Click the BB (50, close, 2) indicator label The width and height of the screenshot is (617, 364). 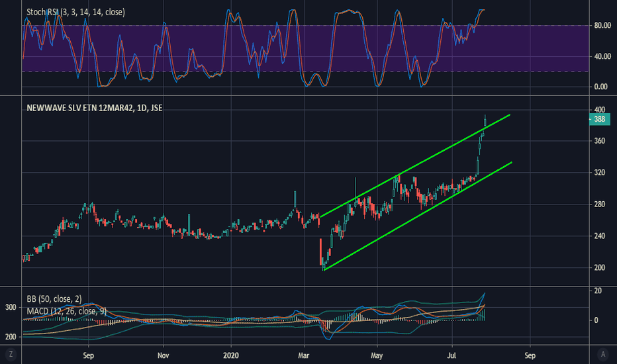coord(54,299)
